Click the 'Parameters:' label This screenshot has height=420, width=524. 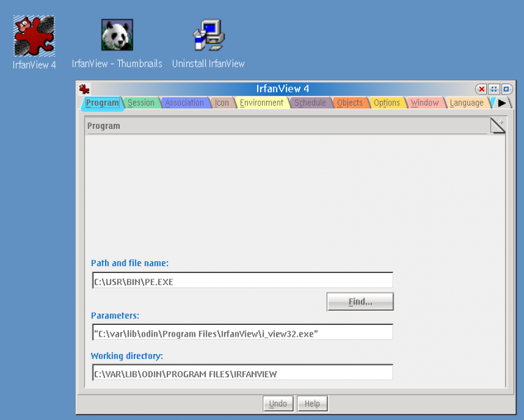(x=115, y=316)
